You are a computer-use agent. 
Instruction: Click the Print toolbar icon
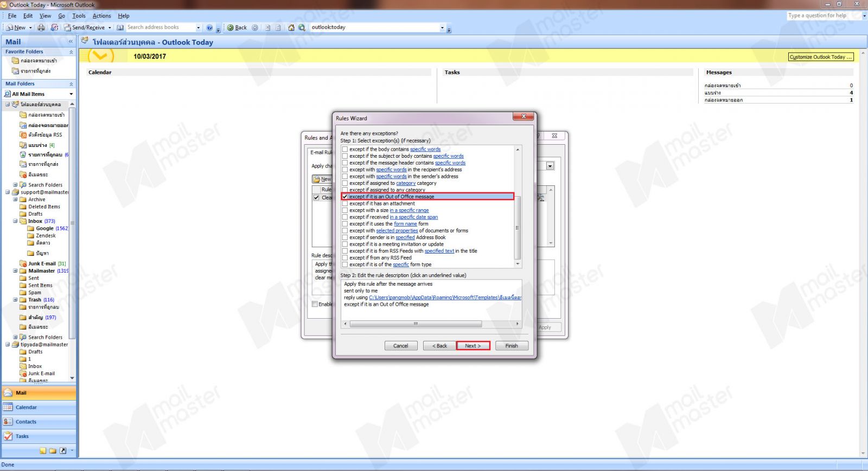point(41,27)
